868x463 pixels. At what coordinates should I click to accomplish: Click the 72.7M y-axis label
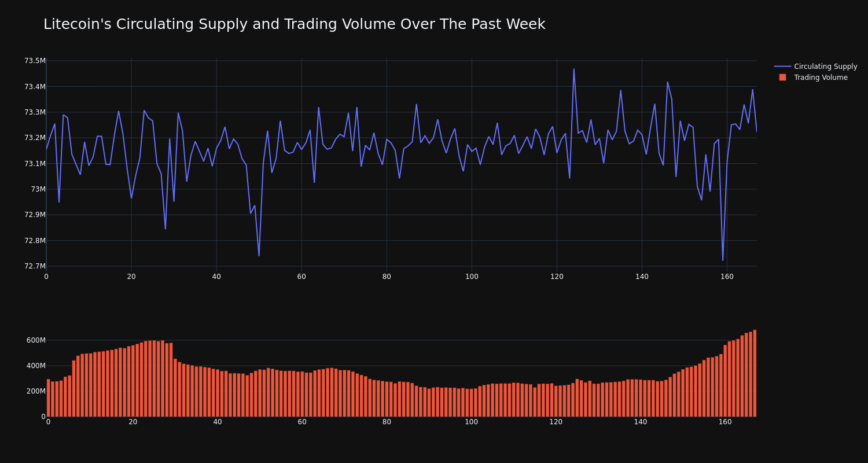click(x=35, y=266)
